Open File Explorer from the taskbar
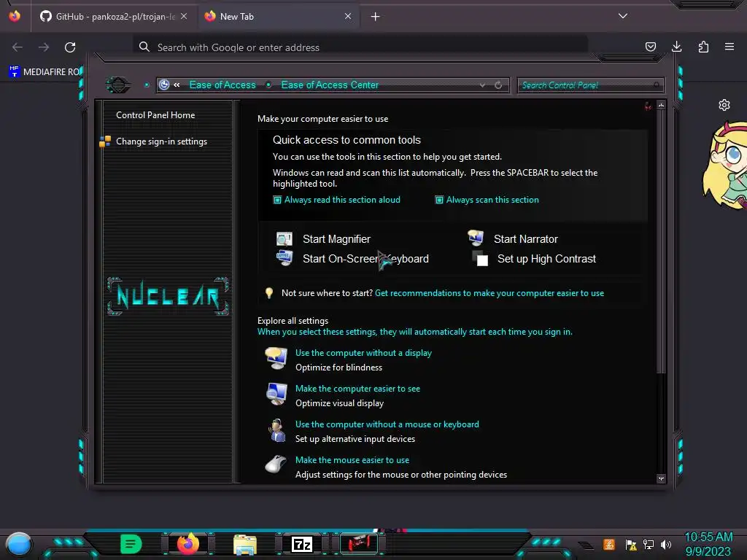Screen dimensions: 747x560 245,545
